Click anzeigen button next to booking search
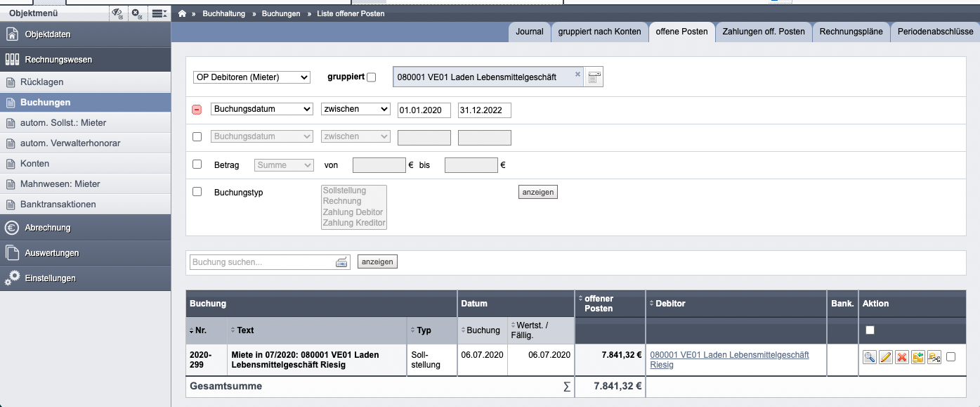This screenshot has height=407, width=980. [377, 261]
